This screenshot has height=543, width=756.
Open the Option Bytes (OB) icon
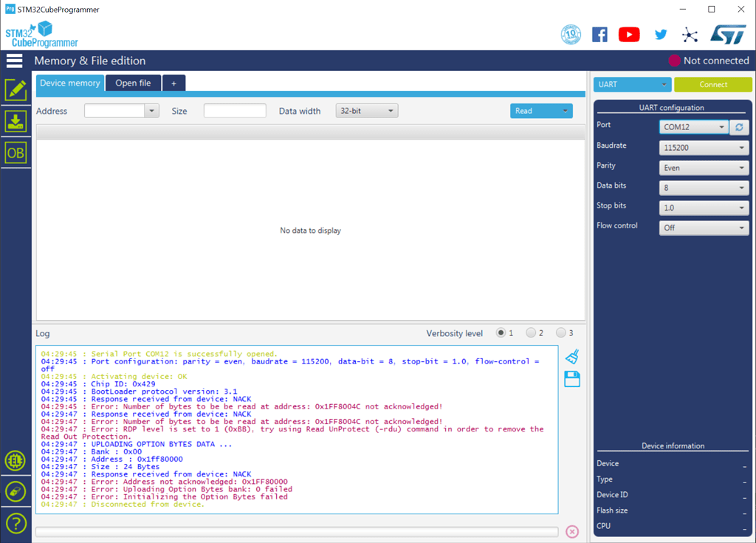coord(16,153)
